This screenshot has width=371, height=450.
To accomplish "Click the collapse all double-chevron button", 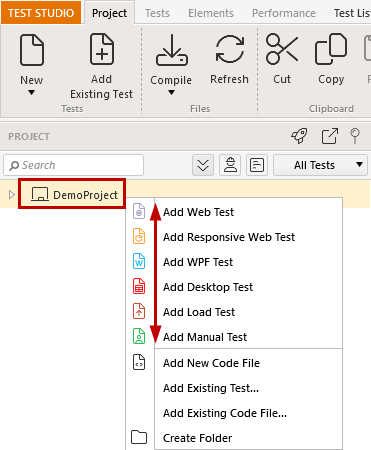I will point(203,165).
